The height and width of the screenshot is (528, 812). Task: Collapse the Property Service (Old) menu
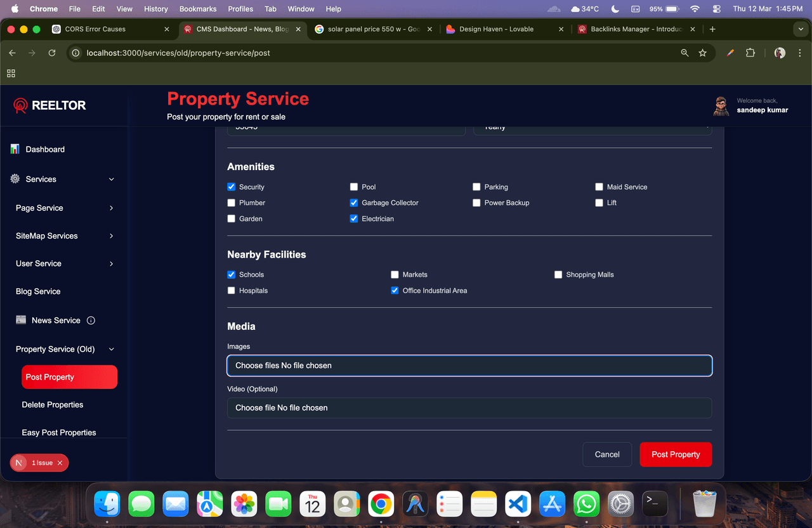pos(112,349)
